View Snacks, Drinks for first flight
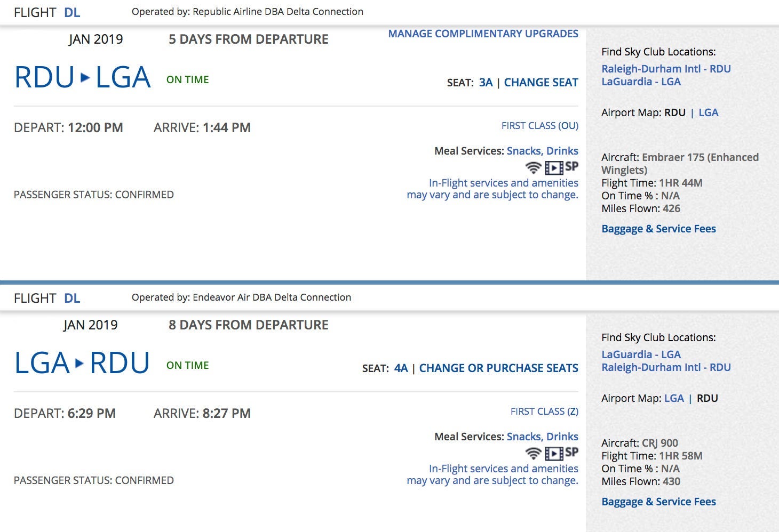The width and height of the screenshot is (779, 532). 542,151
